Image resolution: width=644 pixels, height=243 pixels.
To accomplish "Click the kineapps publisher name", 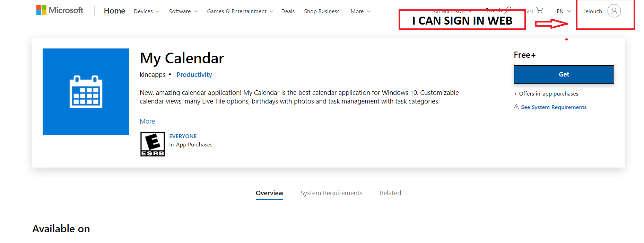I will [x=153, y=75].
